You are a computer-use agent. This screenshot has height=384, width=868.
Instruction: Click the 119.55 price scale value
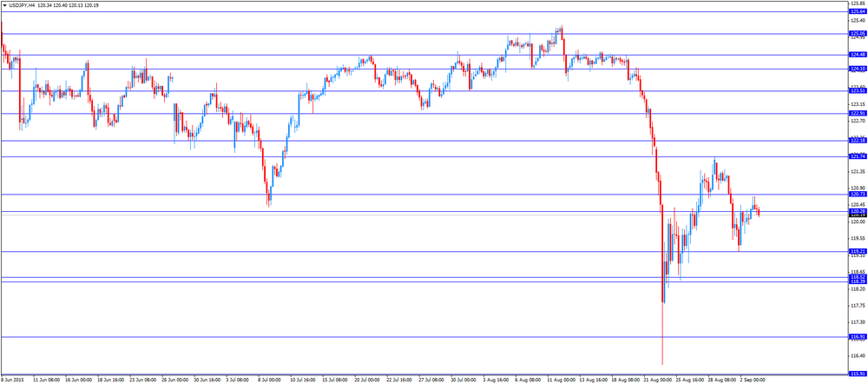pyautogui.click(x=858, y=239)
